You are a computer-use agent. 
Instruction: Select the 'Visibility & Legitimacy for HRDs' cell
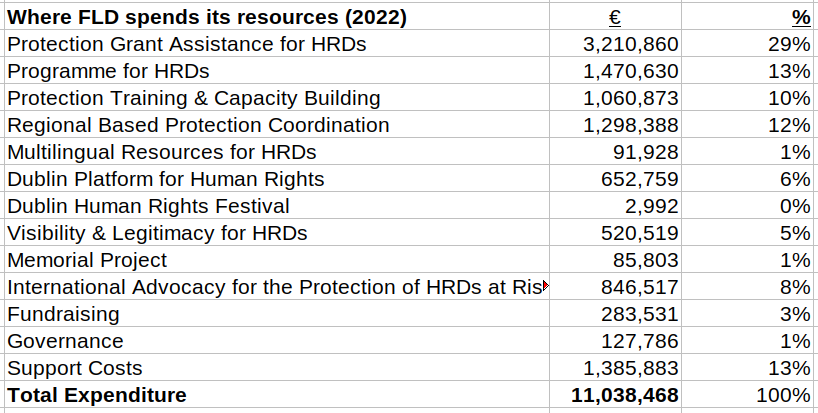coord(157,233)
